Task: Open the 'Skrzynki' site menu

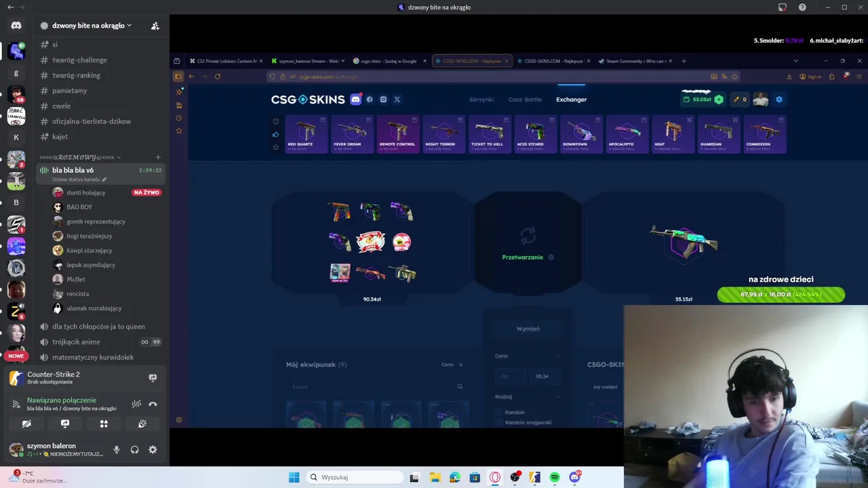Action: (481, 100)
